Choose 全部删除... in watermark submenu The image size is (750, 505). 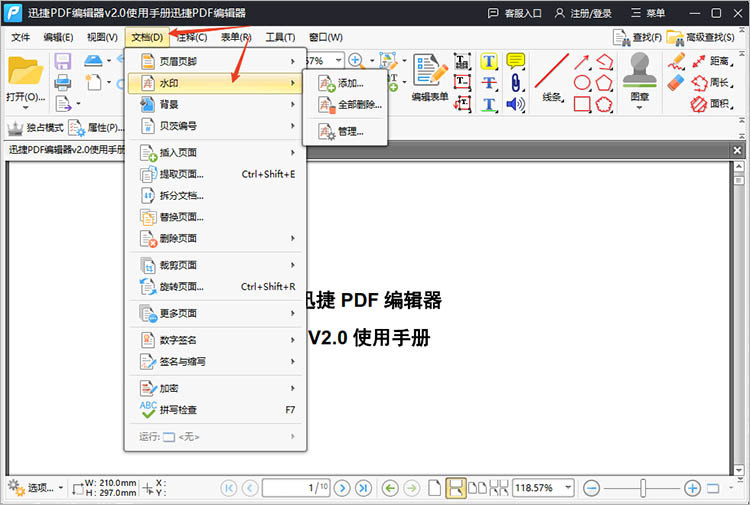tap(345, 104)
